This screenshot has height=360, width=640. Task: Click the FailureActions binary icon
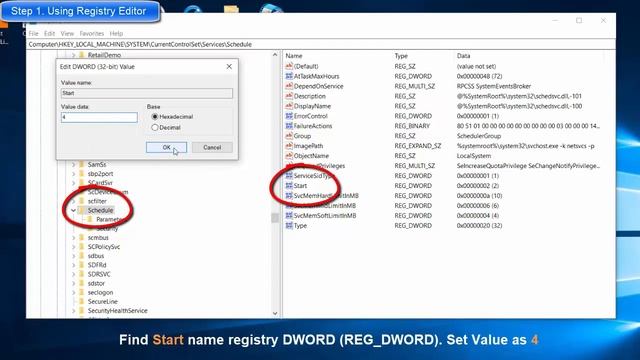(289, 126)
